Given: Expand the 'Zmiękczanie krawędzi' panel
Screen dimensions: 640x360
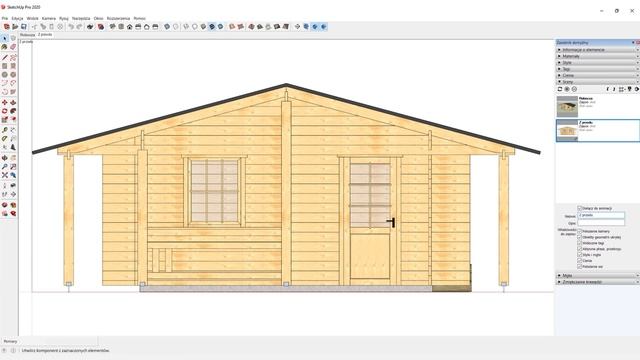Looking at the screenshot, I should pos(598,282).
